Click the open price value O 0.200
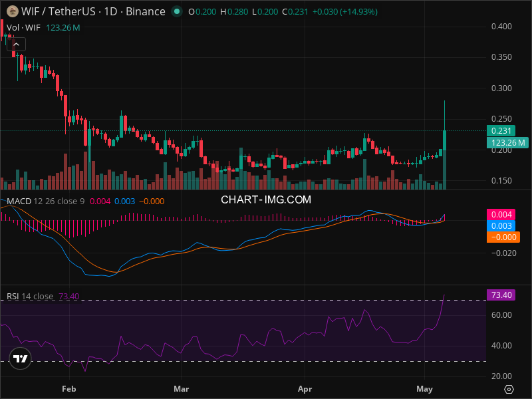Image resolution: width=532 pixels, height=399 pixels. 202,12
